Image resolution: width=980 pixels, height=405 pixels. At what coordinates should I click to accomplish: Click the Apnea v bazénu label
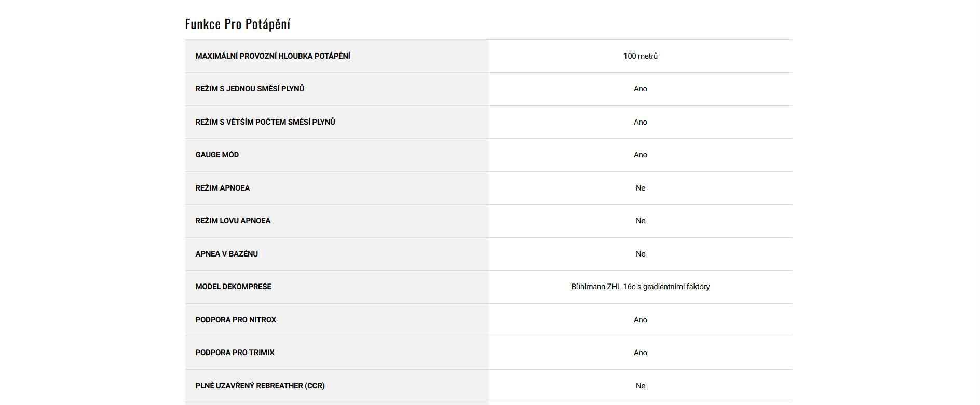[226, 254]
